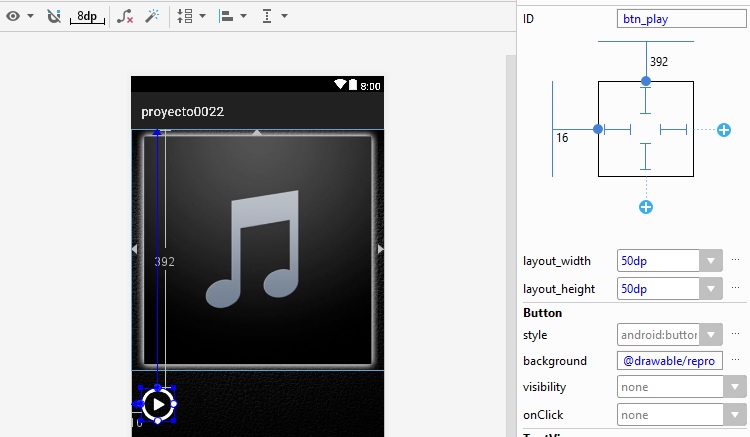Open the onClick dropdown

pyautogui.click(x=681, y=414)
